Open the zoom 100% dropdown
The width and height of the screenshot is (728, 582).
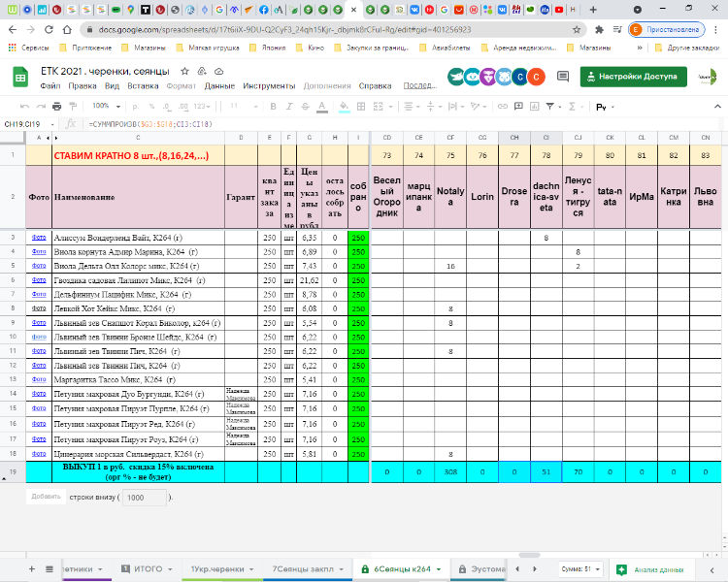(105, 106)
